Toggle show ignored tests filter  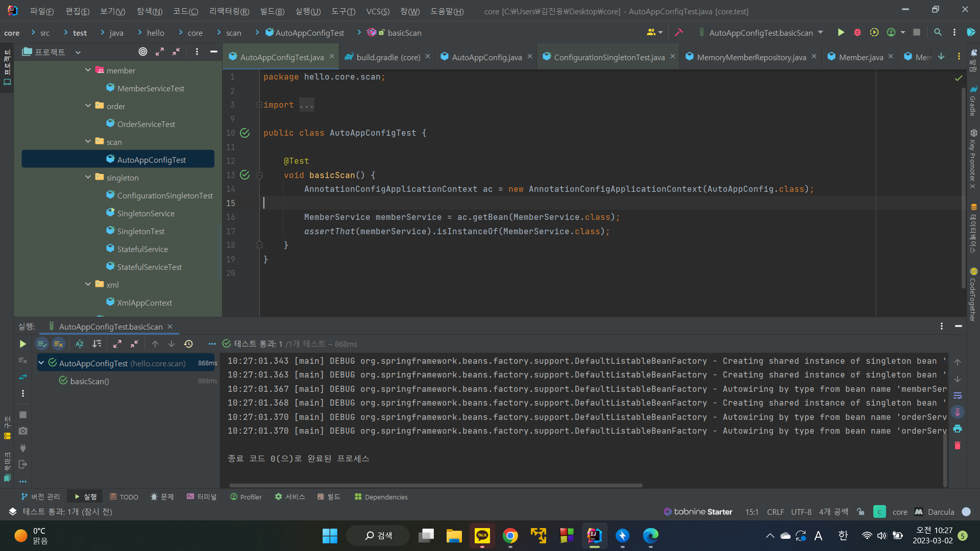click(x=59, y=344)
